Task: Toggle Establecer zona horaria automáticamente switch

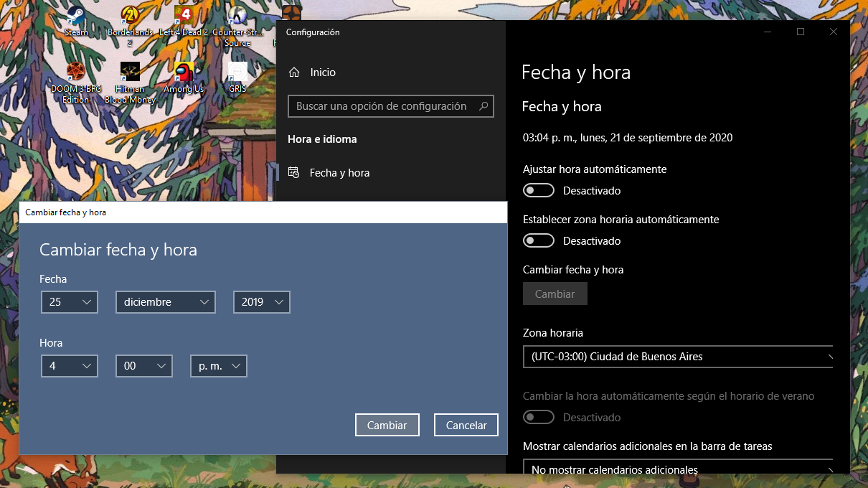Action: (x=539, y=240)
